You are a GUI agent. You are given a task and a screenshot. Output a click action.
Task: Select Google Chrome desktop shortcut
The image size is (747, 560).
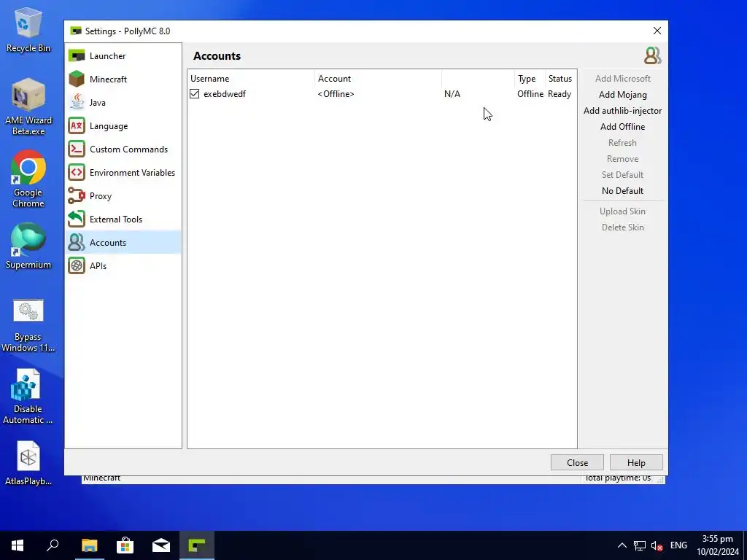[x=28, y=179]
